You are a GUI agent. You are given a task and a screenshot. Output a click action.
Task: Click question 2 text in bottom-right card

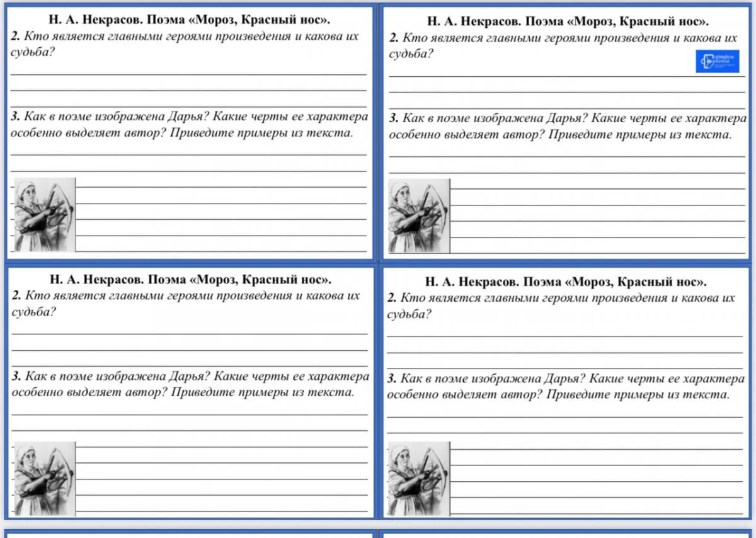coord(562,306)
